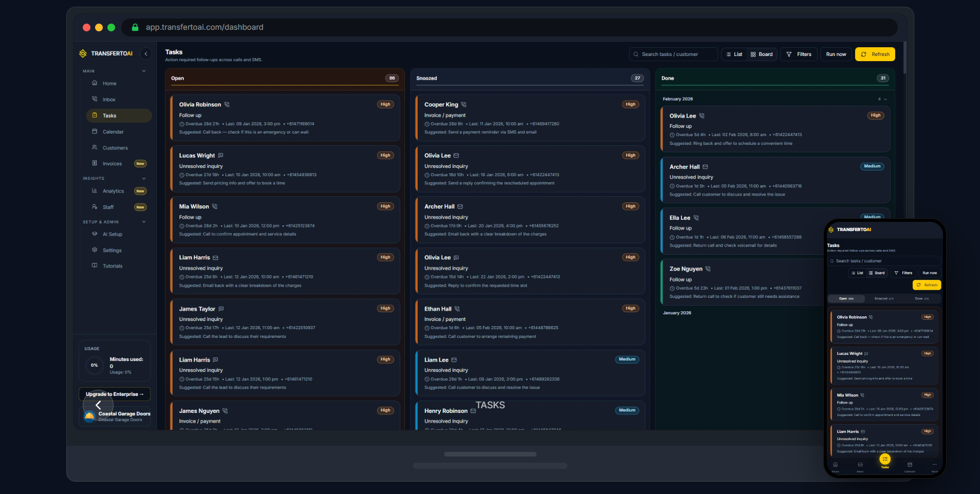Switch to Board view
This screenshot has height=494, width=980.
pyautogui.click(x=762, y=54)
